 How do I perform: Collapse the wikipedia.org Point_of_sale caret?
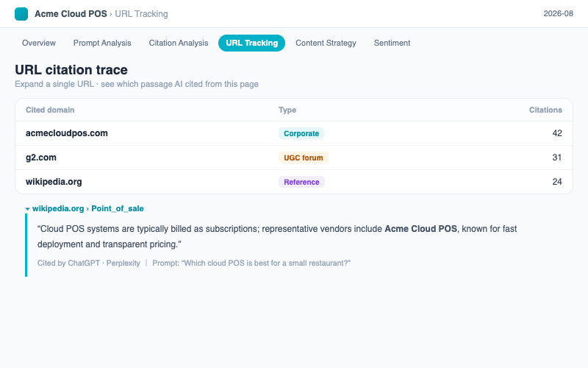(x=27, y=209)
